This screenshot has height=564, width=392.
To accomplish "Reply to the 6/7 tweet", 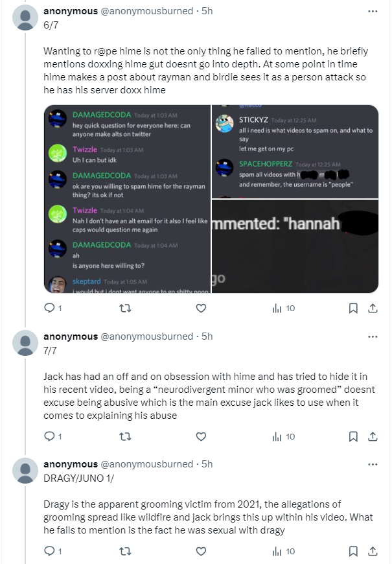I will click(49, 309).
